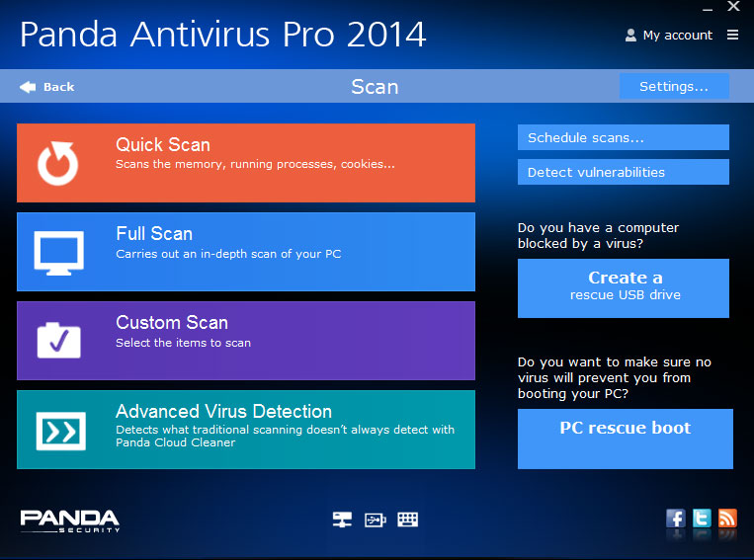
Task: Click the My account user icon
Action: click(630, 36)
